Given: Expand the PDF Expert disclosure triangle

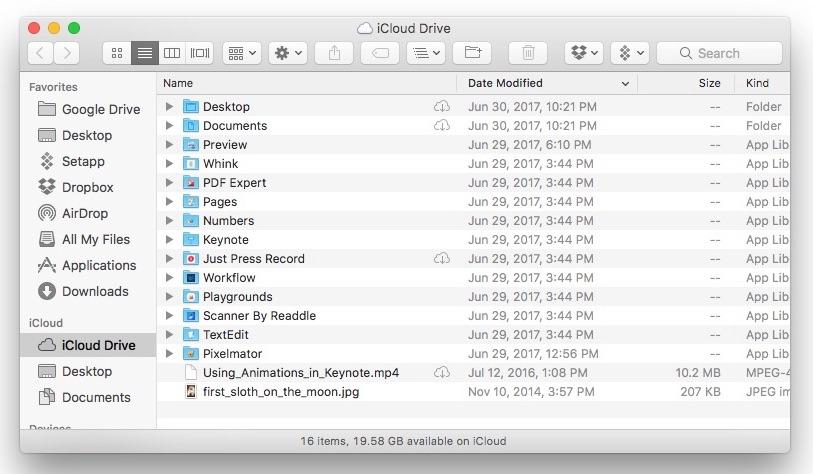Looking at the screenshot, I should 169,183.
